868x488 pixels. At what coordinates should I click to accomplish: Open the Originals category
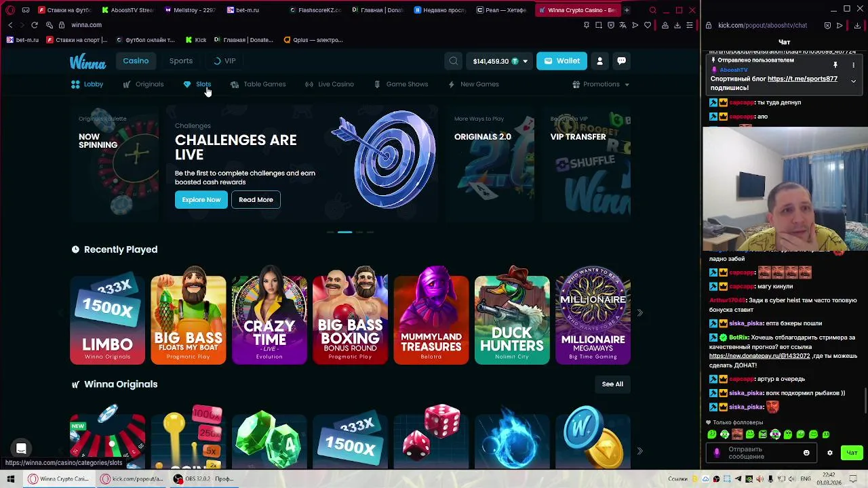tap(143, 84)
